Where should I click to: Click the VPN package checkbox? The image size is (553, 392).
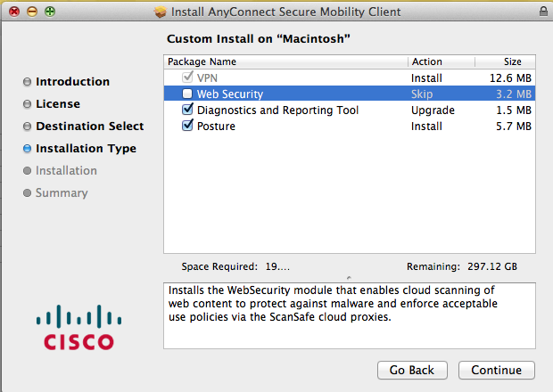(187, 78)
